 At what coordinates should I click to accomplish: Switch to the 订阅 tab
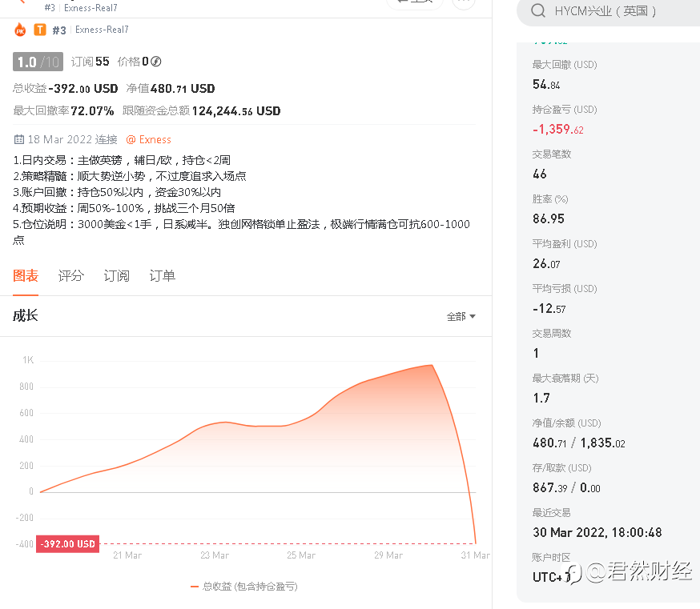[x=116, y=276]
